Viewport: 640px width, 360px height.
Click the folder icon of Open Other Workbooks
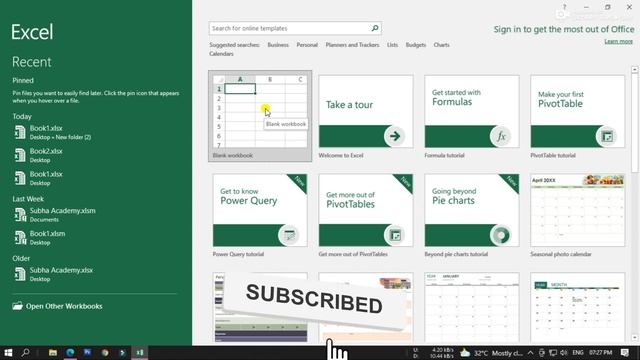pyautogui.click(x=18, y=306)
